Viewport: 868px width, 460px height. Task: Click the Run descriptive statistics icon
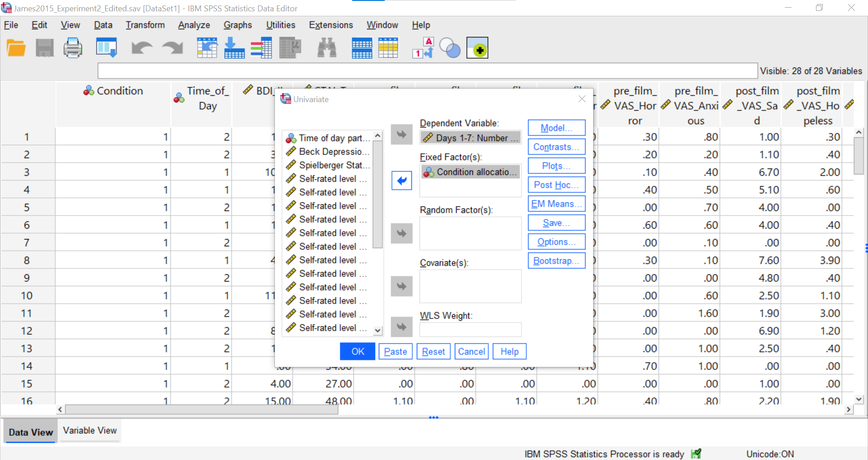290,48
